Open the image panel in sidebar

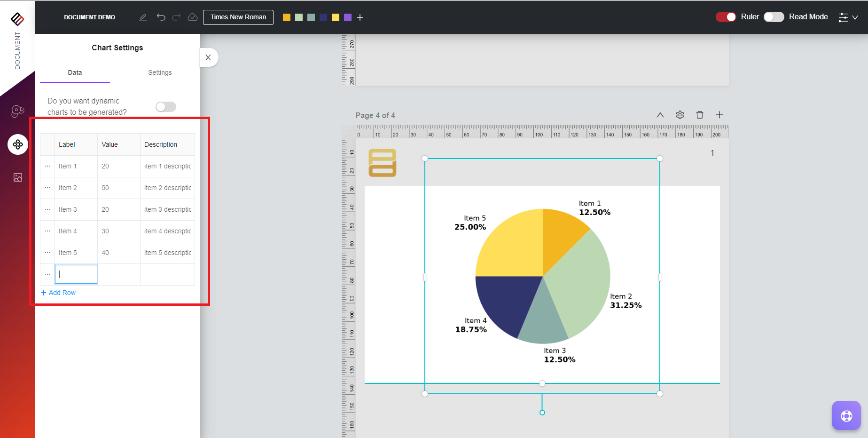pos(18,177)
